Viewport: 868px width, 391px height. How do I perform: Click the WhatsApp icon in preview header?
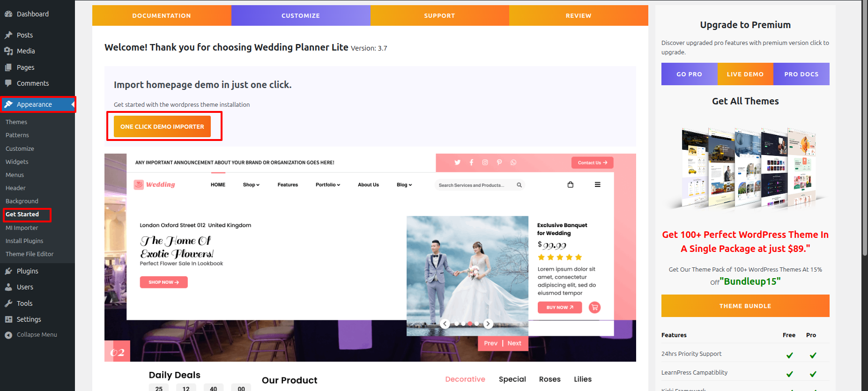(x=513, y=162)
